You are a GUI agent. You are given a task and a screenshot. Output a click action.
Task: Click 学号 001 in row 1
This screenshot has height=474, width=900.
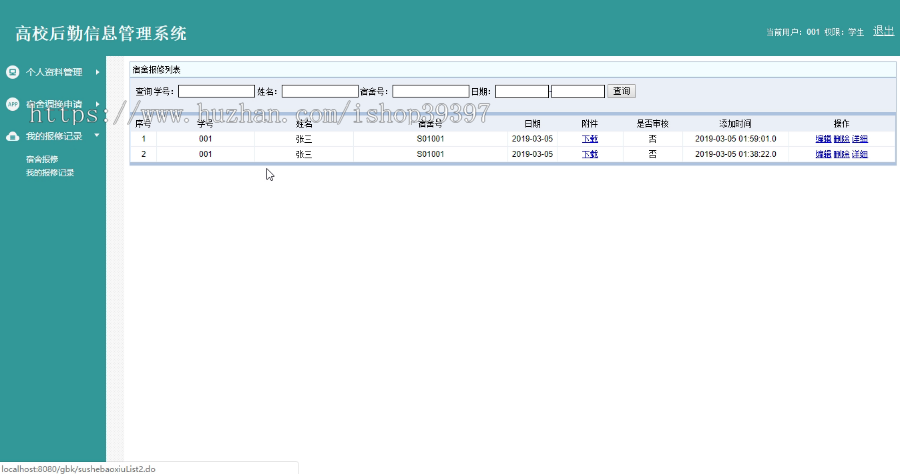point(205,139)
